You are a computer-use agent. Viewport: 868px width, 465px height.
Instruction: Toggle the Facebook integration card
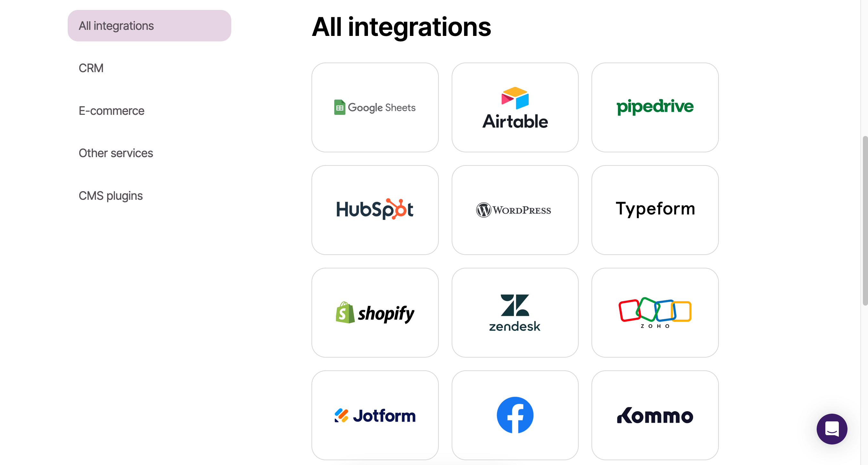(x=515, y=415)
